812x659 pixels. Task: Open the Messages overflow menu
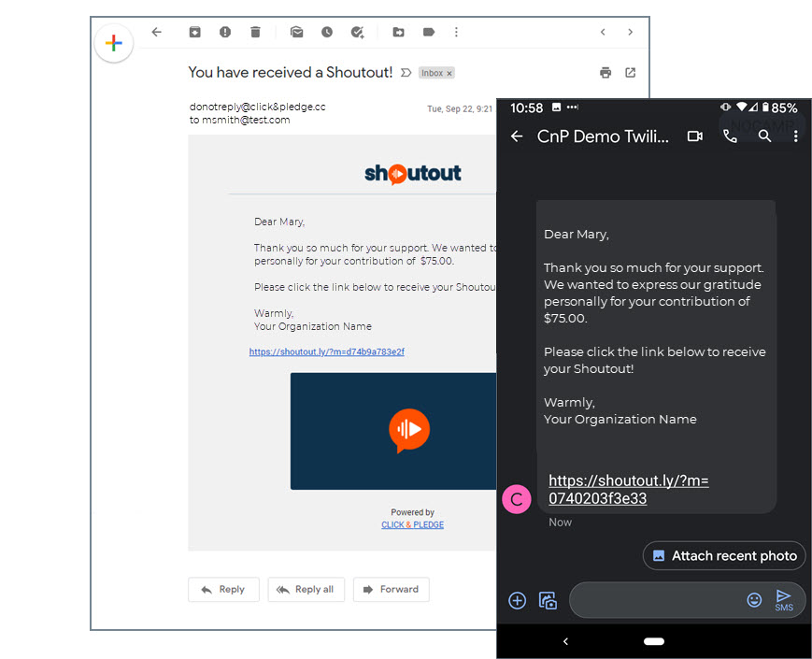(x=796, y=136)
